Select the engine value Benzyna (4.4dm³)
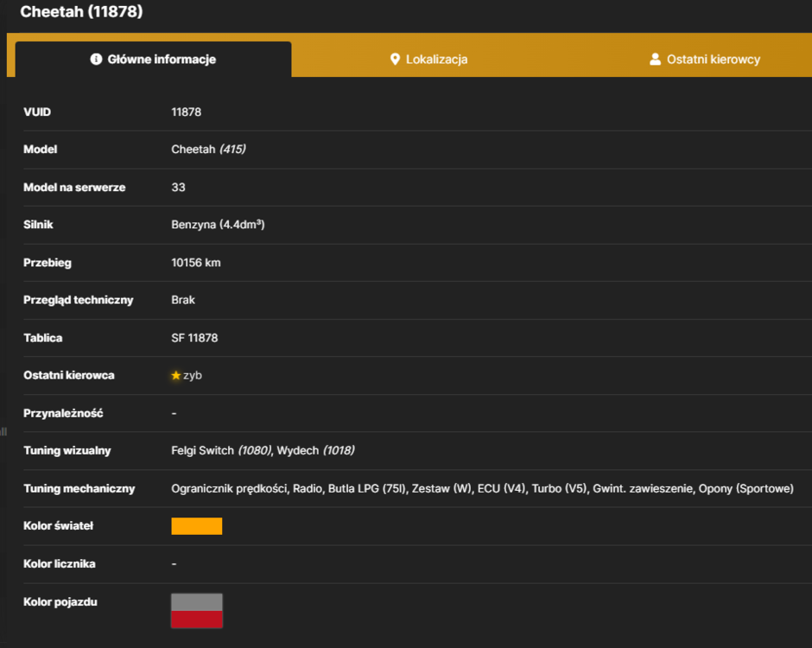Screen dimensions: 812x648 pyautogui.click(x=218, y=225)
